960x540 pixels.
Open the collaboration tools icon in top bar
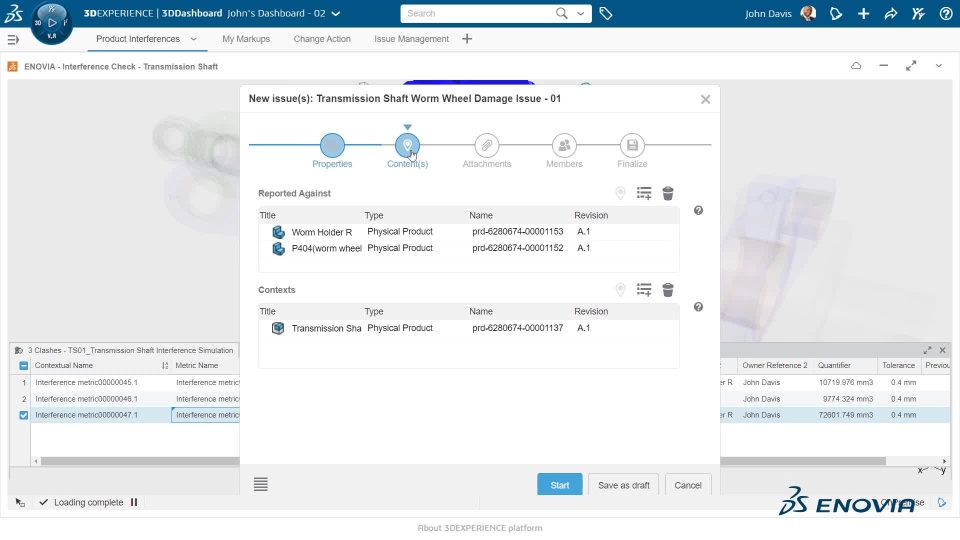(918, 13)
